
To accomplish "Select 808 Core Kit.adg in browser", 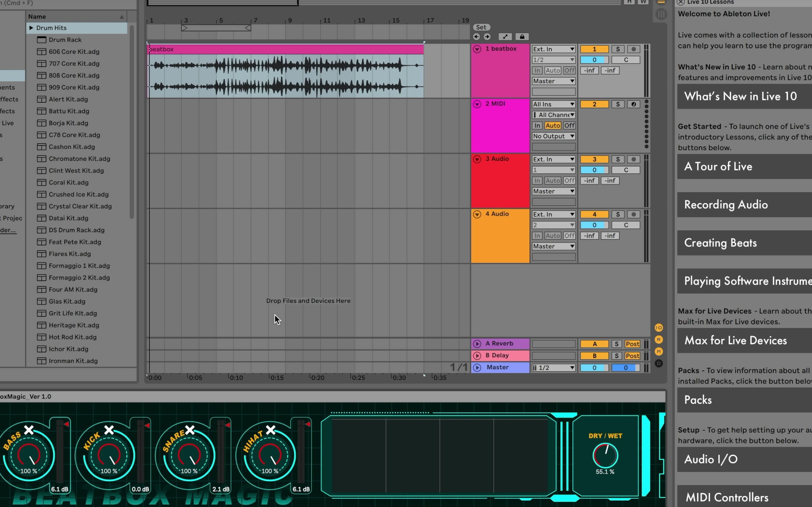I will 74,75.
